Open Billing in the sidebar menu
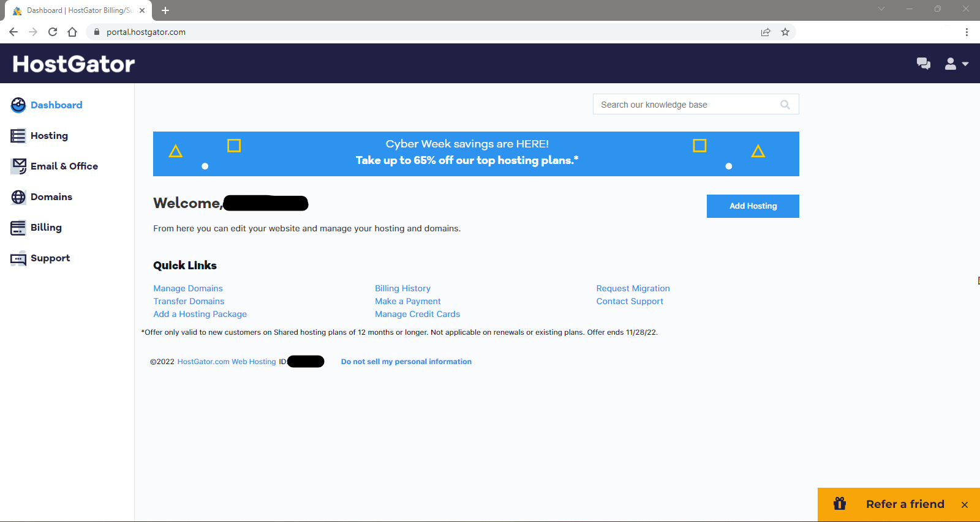 click(x=46, y=228)
